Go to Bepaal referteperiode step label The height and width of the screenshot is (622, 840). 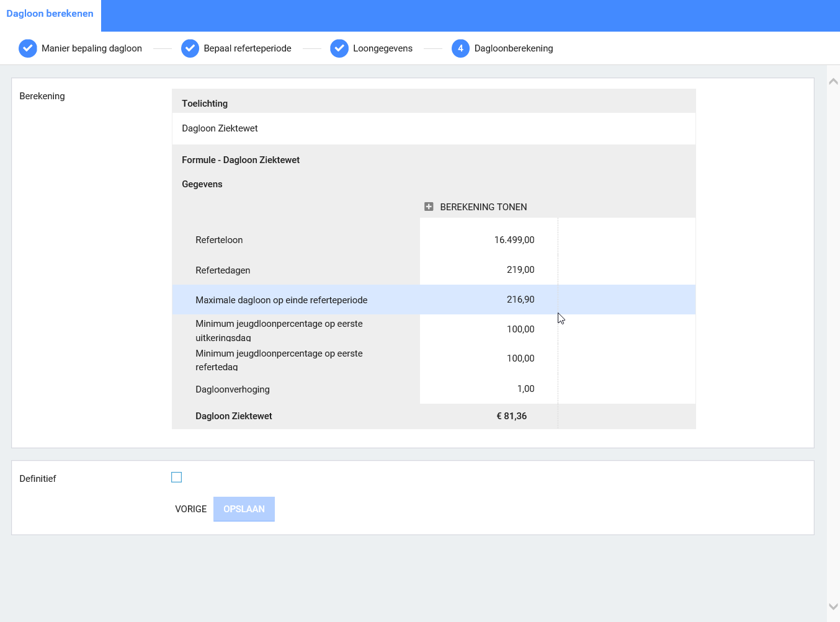point(247,48)
